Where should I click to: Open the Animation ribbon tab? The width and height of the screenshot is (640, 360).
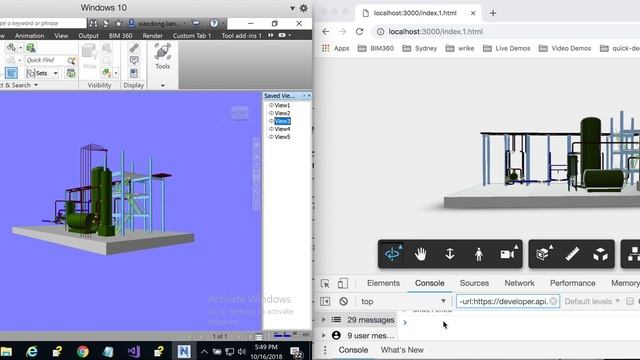29,36
